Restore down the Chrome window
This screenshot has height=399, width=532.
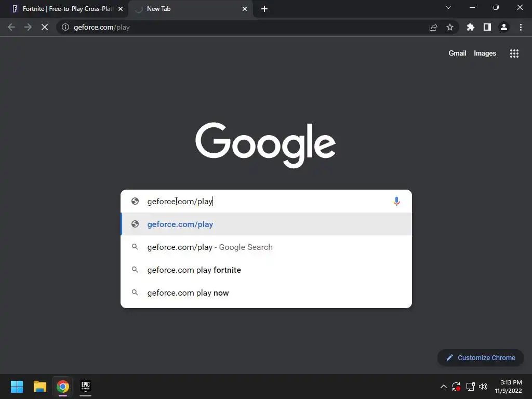[x=496, y=7]
